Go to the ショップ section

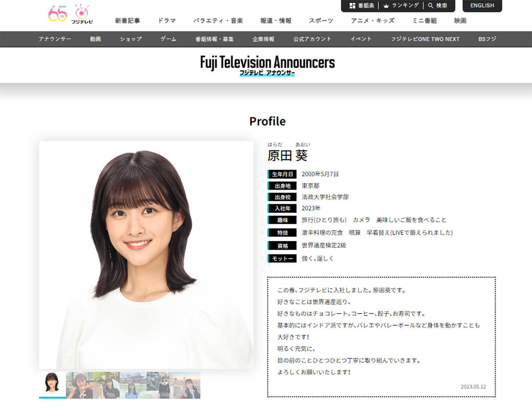(131, 39)
